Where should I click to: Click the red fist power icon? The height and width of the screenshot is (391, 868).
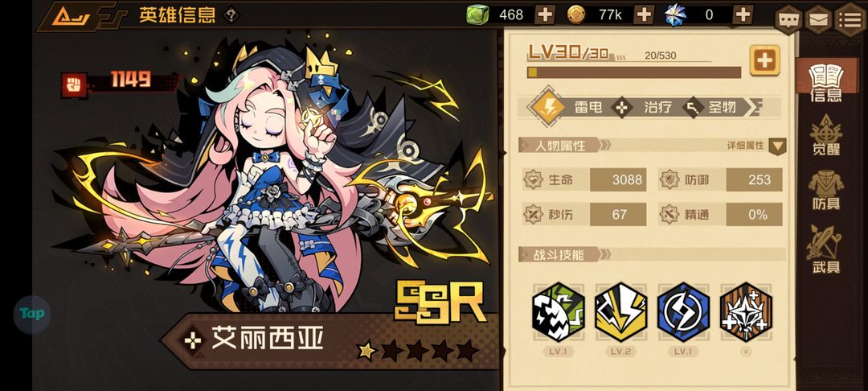[75, 84]
